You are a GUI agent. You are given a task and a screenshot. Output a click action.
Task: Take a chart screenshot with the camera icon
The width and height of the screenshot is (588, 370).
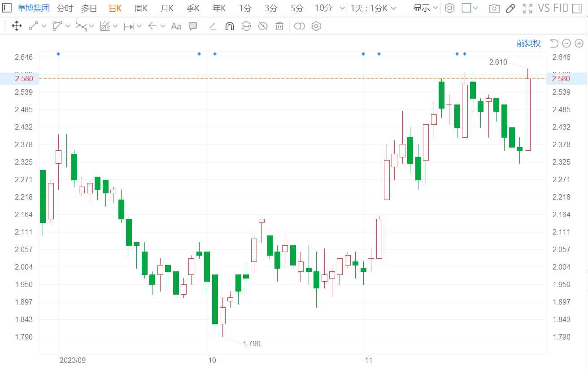click(x=494, y=8)
